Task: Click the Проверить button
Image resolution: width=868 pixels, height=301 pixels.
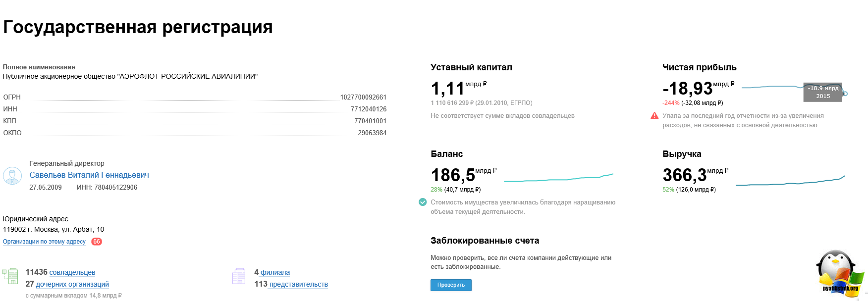Action: point(451,285)
